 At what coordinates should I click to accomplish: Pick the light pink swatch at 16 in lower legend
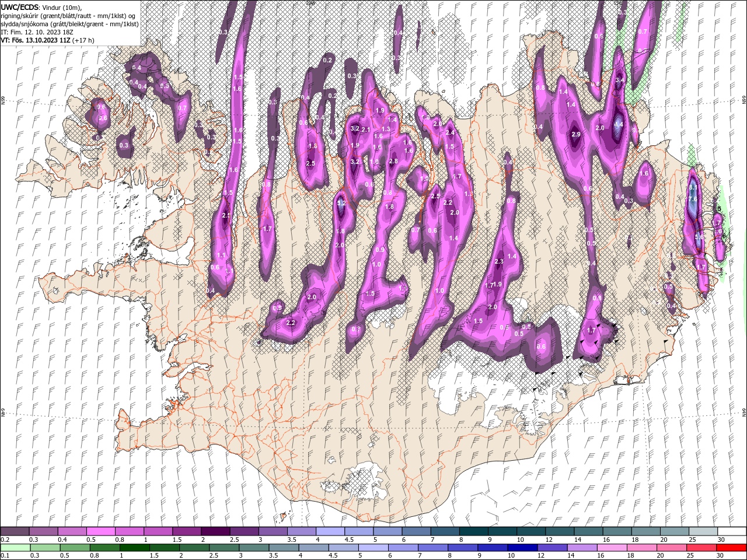coord(612,548)
